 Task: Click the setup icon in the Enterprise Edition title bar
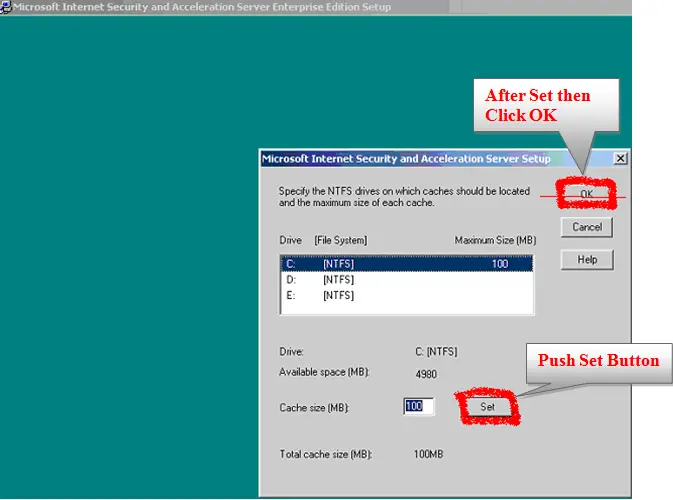tap(5, 7)
